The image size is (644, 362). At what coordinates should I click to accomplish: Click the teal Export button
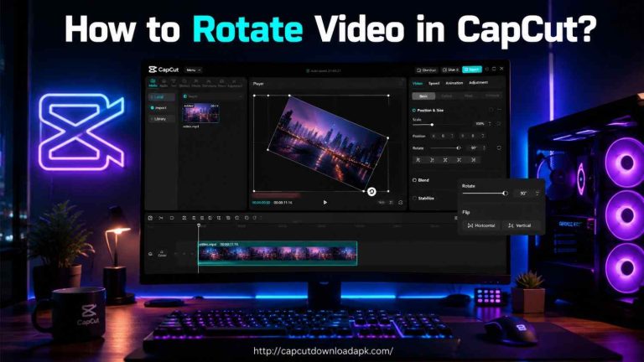(x=472, y=70)
